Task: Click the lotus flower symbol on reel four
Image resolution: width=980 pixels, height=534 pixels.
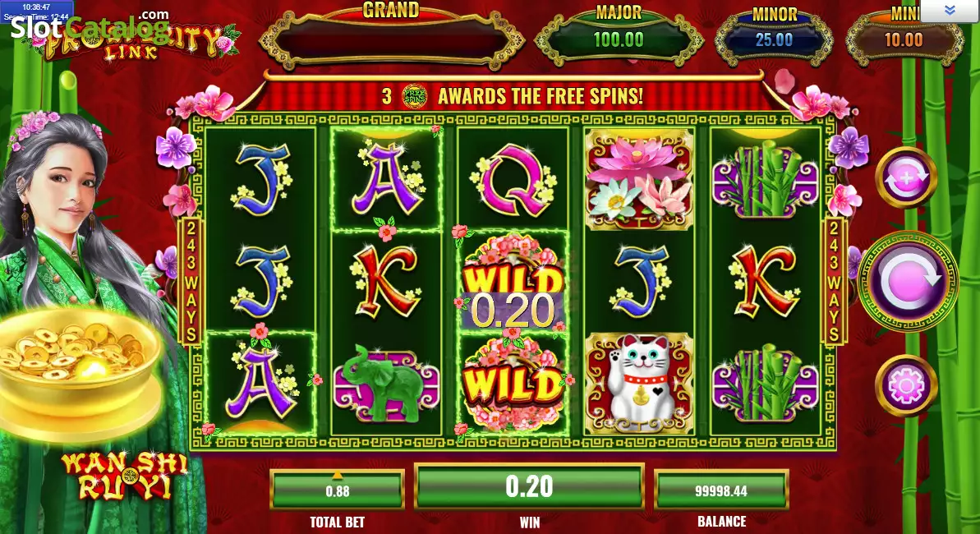Action: click(x=639, y=179)
